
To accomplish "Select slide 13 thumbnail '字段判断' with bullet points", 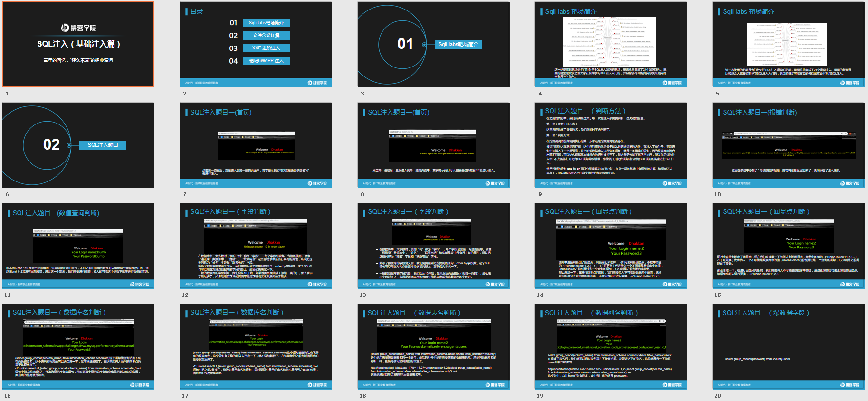I will point(434,246).
